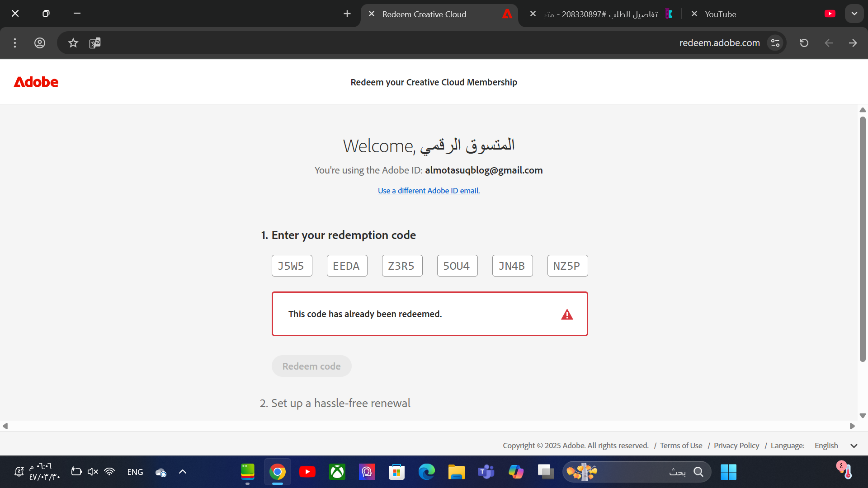Open the browser profile icon

click(x=40, y=43)
